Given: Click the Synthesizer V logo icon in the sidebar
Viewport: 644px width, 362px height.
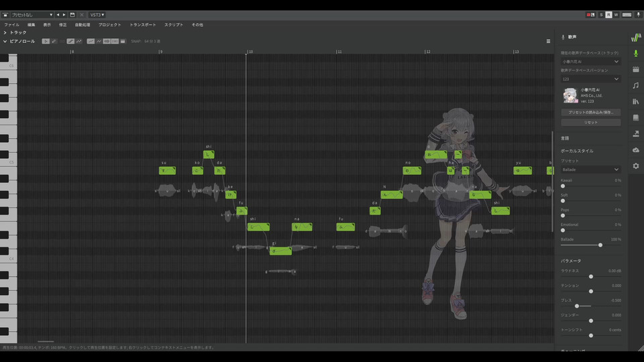Looking at the screenshot, I should 636,38.
